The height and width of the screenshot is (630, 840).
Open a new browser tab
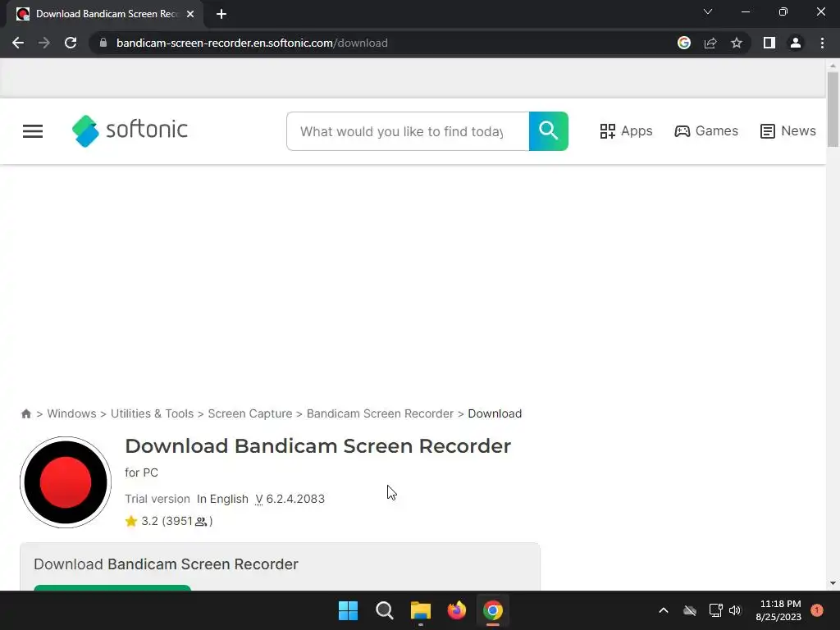[x=221, y=14]
